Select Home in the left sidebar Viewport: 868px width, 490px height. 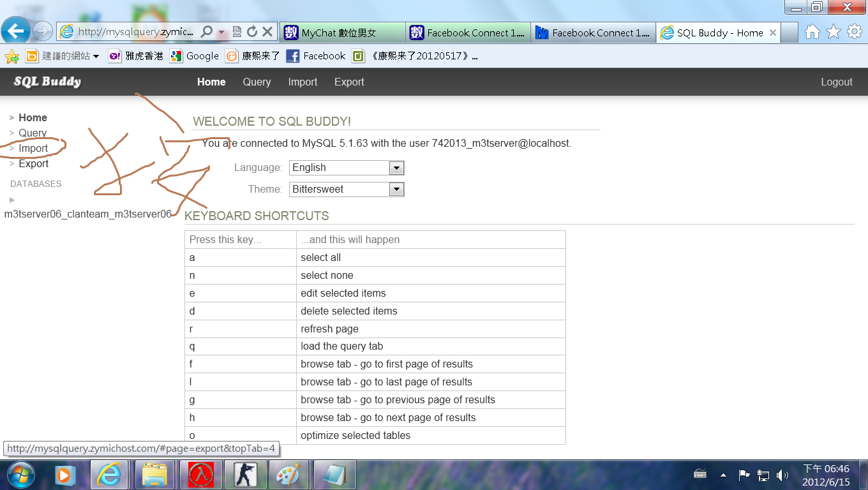(x=33, y=117)
